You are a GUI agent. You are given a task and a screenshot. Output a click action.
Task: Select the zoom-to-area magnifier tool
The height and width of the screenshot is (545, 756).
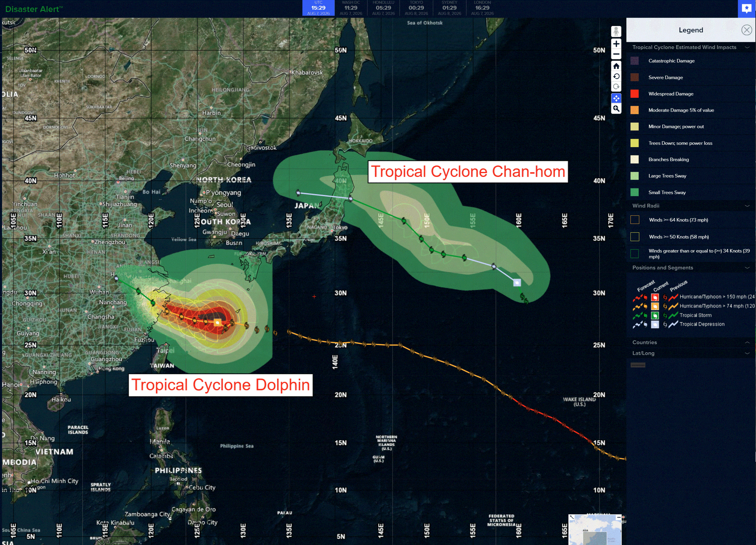(616, 109)
